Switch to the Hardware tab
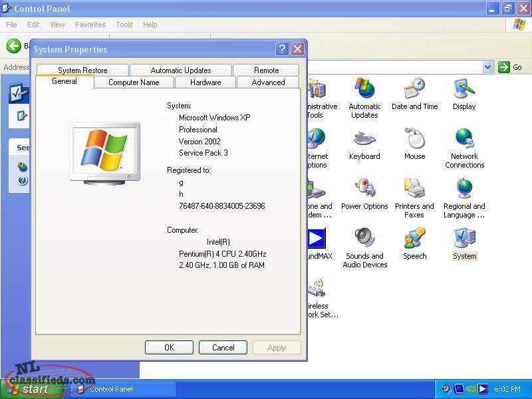 pyautogui.click(x=205, y=82)
